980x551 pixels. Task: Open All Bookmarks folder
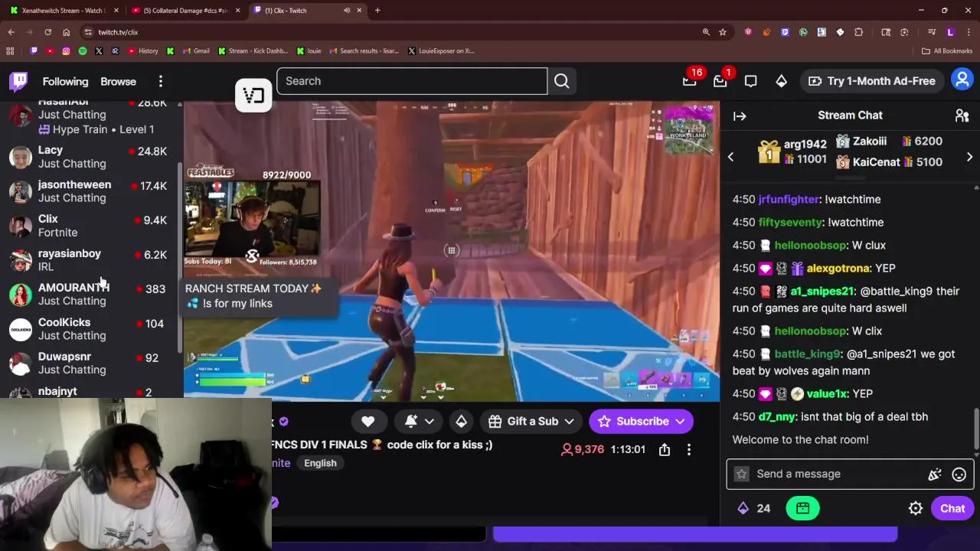pos(947,51)
